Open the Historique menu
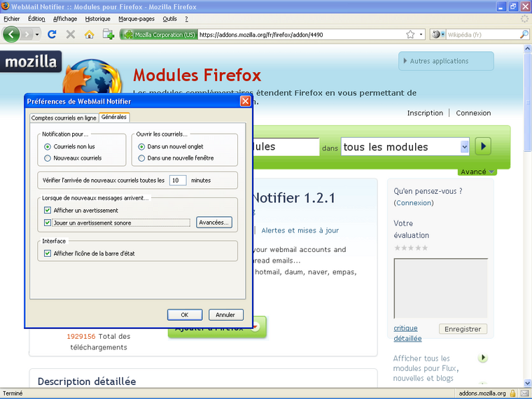 pyautogui.click(x=98, y=19)
